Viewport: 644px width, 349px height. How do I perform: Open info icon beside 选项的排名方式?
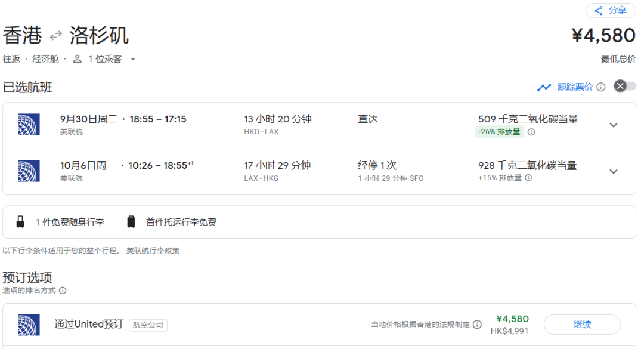[x=63, y=291]
